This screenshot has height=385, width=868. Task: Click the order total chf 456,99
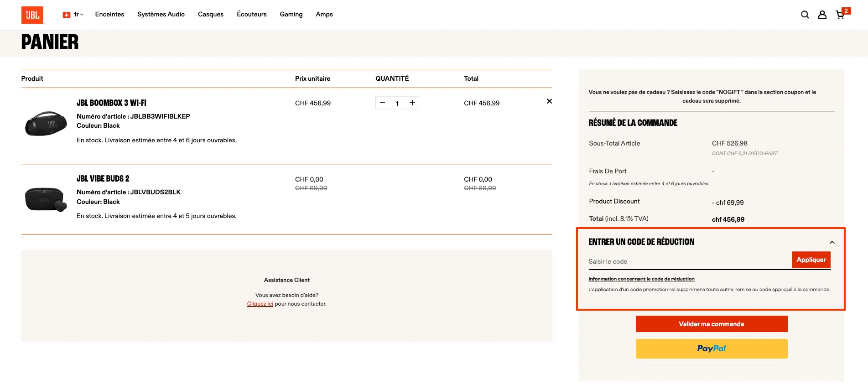point(728,219)
